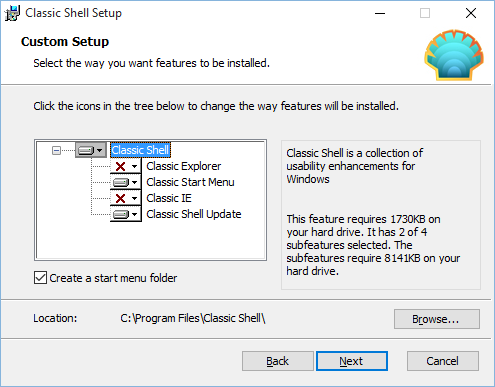Open the dropdown arrow for Classic Start Menu
Screen dimensions: 495x387
click(134, 182)
